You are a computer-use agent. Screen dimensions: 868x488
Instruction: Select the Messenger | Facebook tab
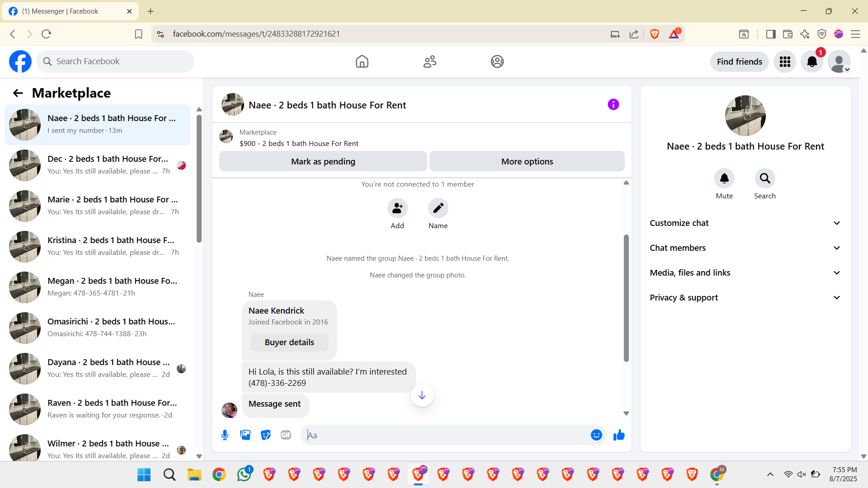click(70, 11)
